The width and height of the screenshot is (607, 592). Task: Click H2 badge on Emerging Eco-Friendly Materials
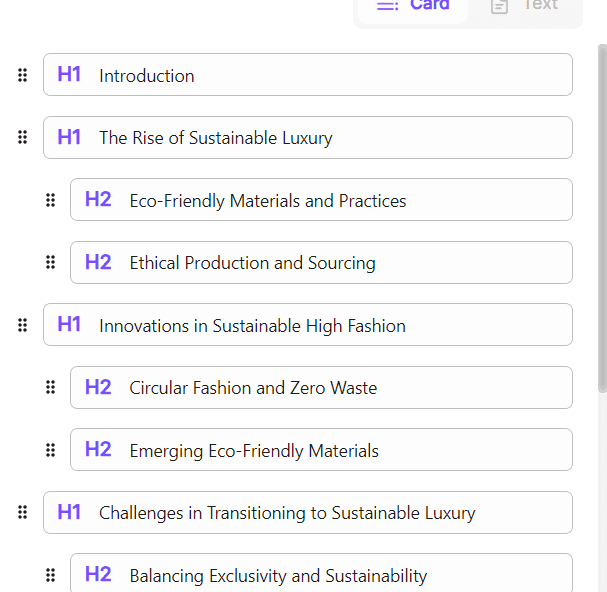pos(98,450)
